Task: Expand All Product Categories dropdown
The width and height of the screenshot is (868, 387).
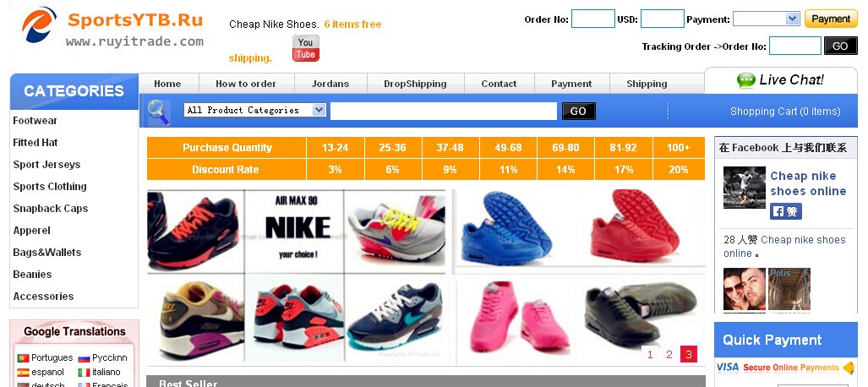Action: 255,110
